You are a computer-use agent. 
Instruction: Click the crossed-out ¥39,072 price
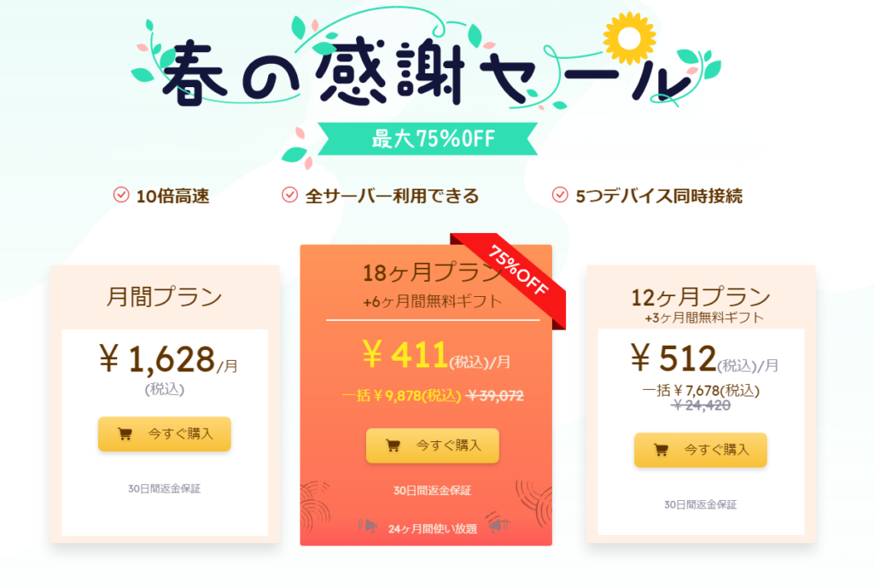(496, 396)
